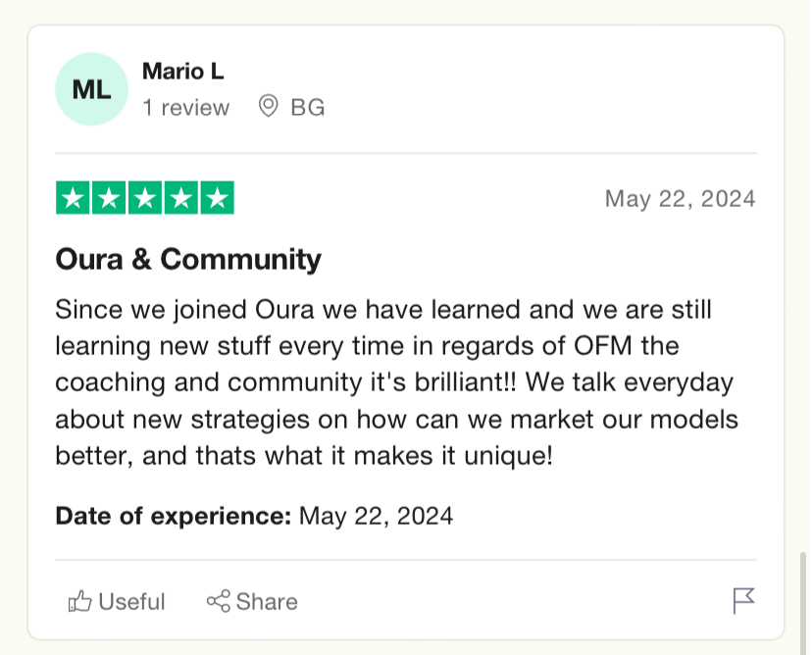The width and height of the screenshot is (812, 655).
Task: Click the Date of experience line
Action: [x=254, y=516]
